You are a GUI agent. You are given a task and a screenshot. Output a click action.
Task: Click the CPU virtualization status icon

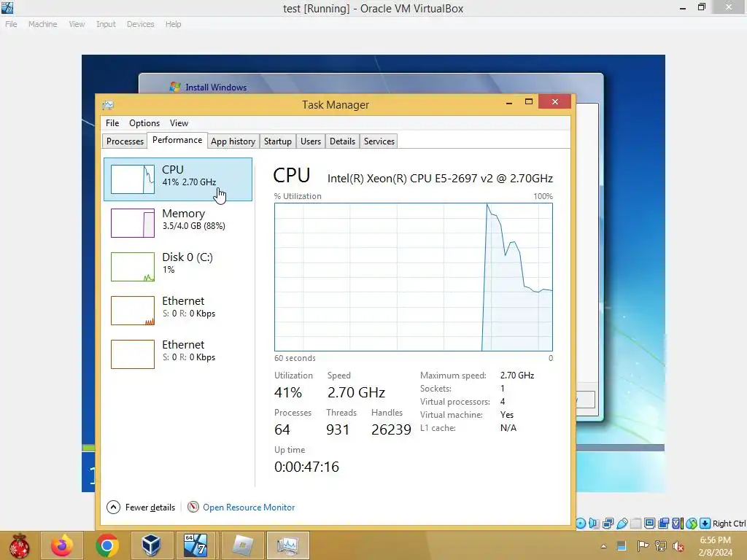(678, 524)
